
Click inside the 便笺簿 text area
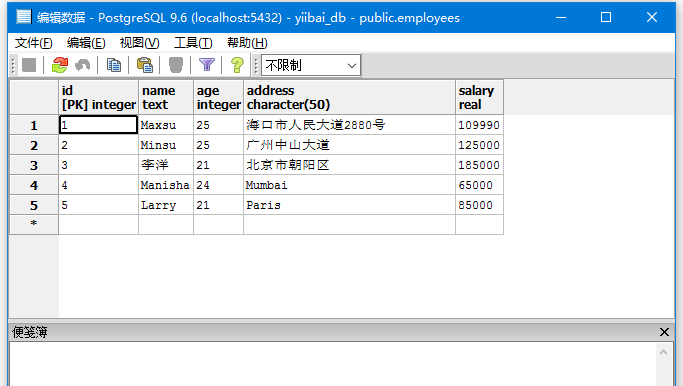[x=333, y=364]
